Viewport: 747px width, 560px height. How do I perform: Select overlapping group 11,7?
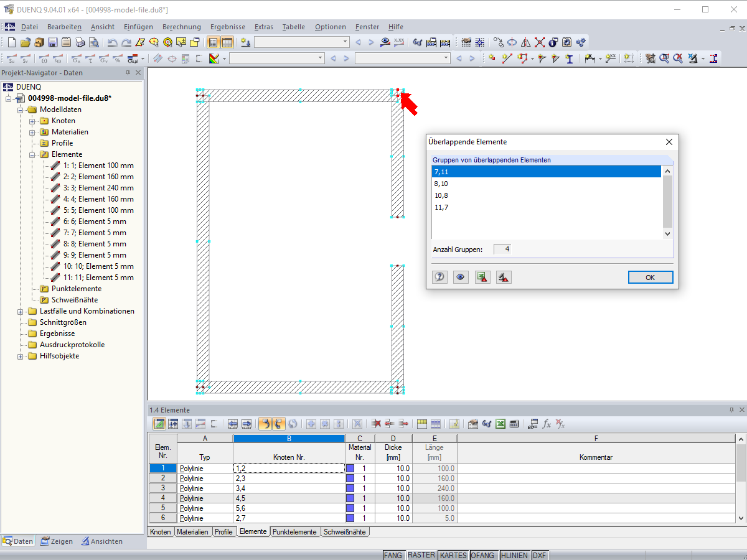tap(546, 207)
